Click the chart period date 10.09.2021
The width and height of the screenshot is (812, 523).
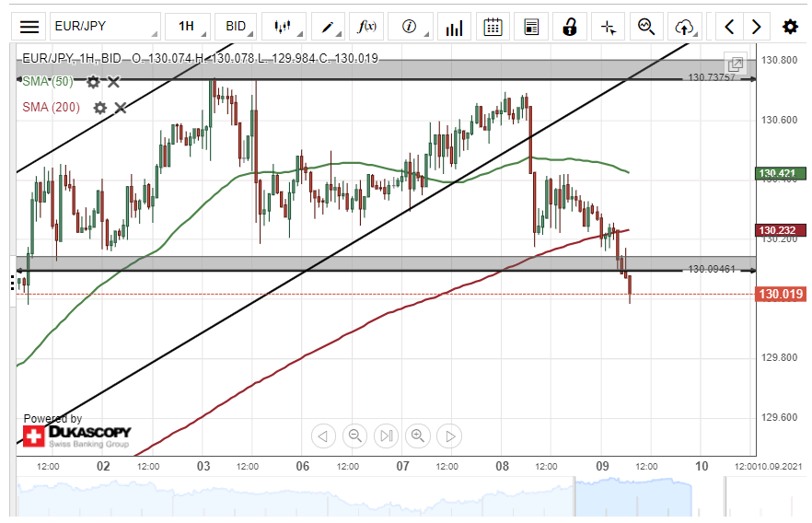[x=780, y=467]
